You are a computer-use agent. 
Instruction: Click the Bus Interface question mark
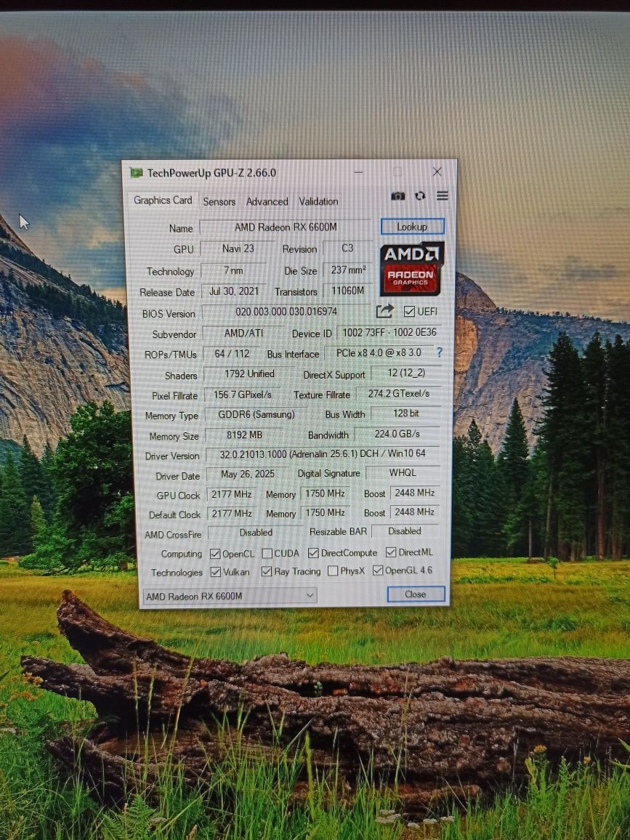[x=440, y=352]
